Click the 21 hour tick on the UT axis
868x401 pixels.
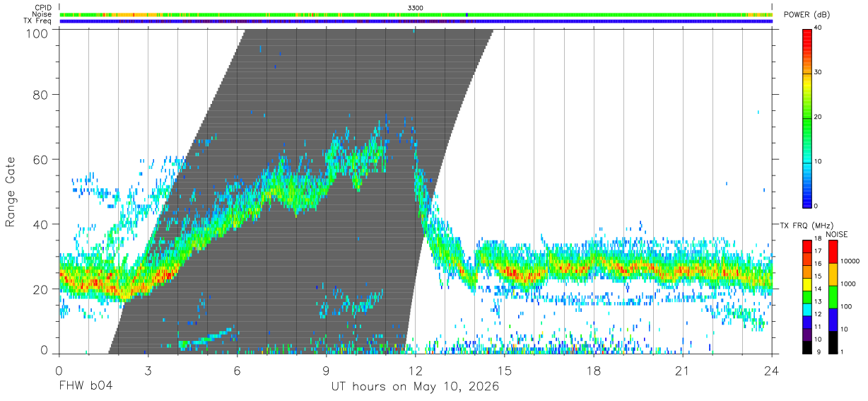683,370
